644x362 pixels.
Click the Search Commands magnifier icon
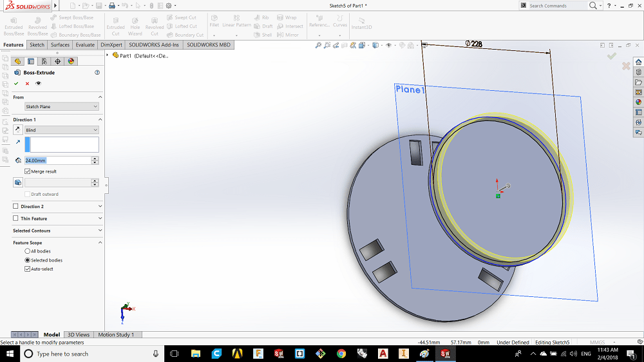tap(592, 5)
